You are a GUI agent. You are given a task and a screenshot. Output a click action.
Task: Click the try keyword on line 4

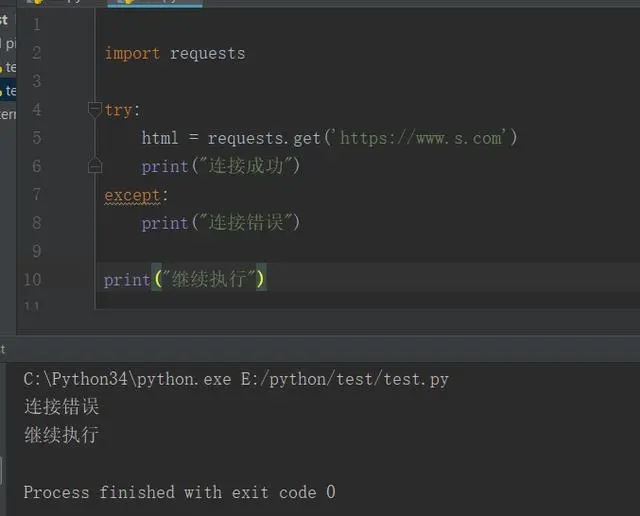pyautogui.click(x=118, y=110)
